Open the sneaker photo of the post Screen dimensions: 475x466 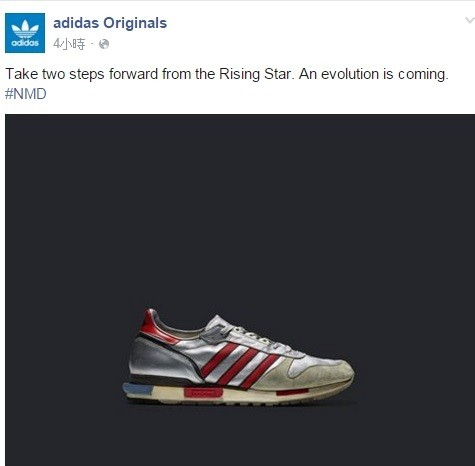point(240,290)
